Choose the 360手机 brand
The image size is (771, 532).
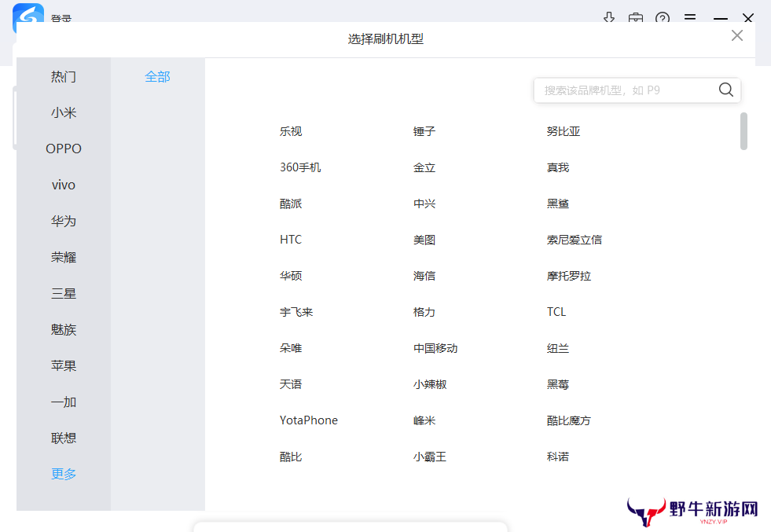click(300, 167)
